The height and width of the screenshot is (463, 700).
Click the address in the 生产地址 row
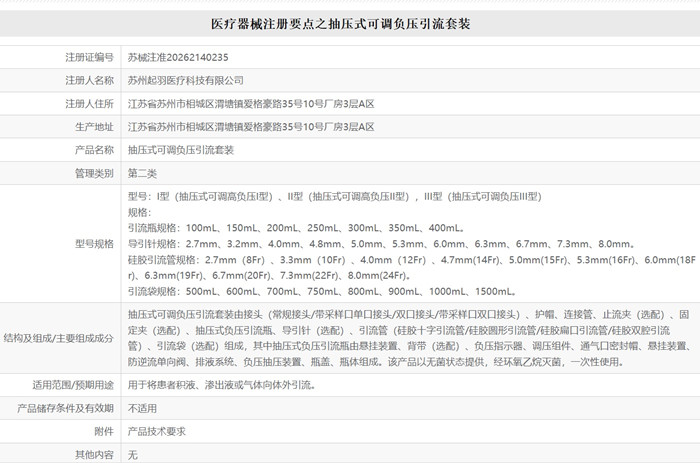tap(251, 127)
